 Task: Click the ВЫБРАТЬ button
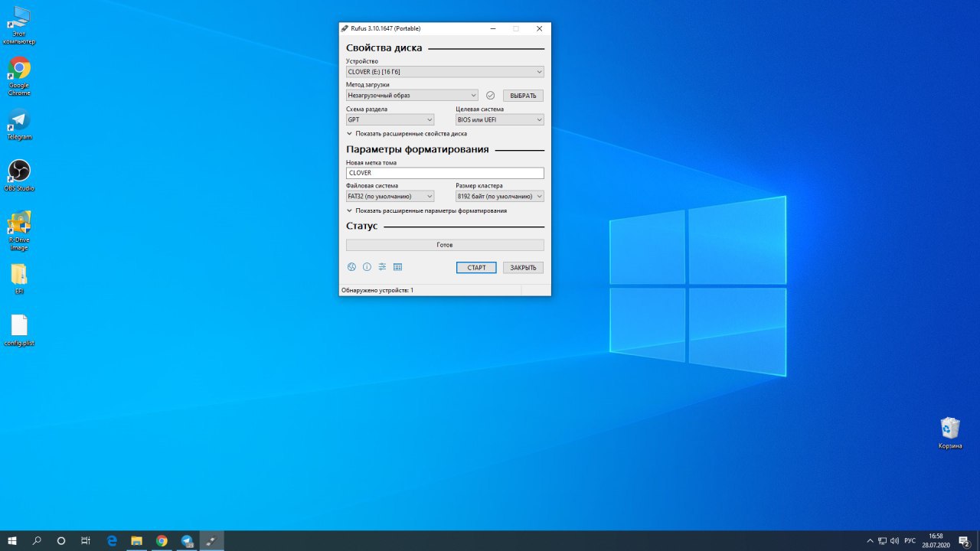[x=523, y=96]
